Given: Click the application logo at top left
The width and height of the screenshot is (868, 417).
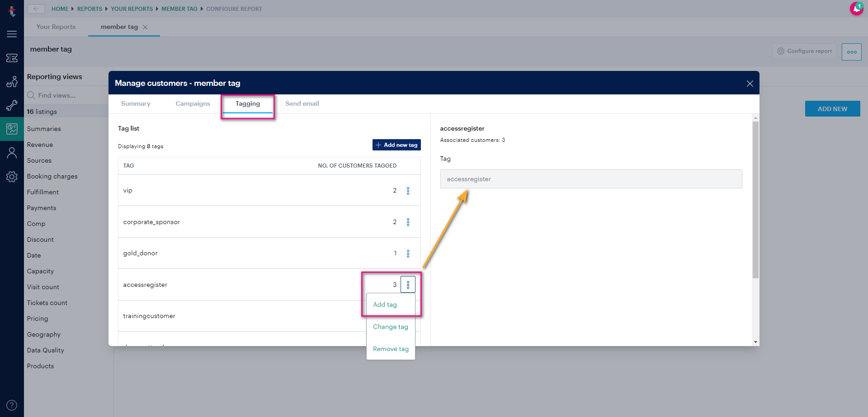Looking at the screenshot, I should [12, 11].
